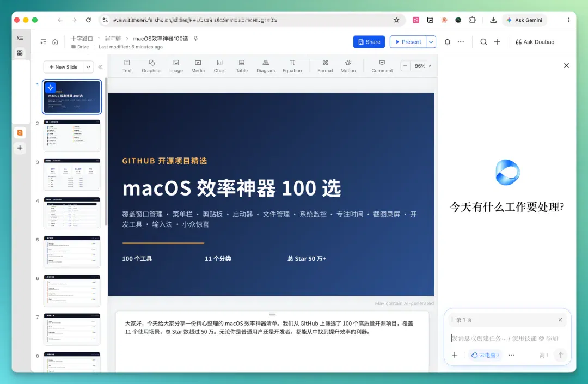Pin the document with the pin icon

tap(196, 39)
